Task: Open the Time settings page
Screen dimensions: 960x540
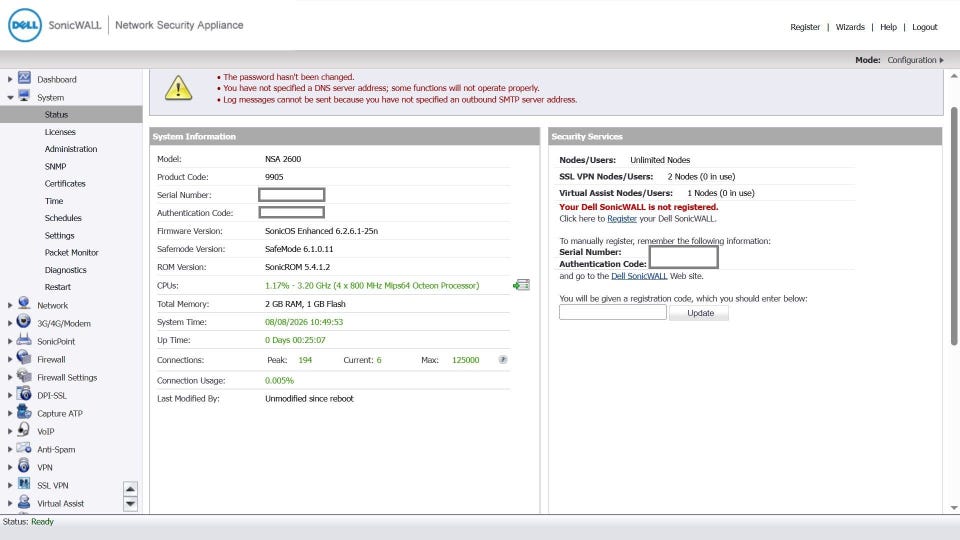Action: pyautogui.click(x=54, y=201)
